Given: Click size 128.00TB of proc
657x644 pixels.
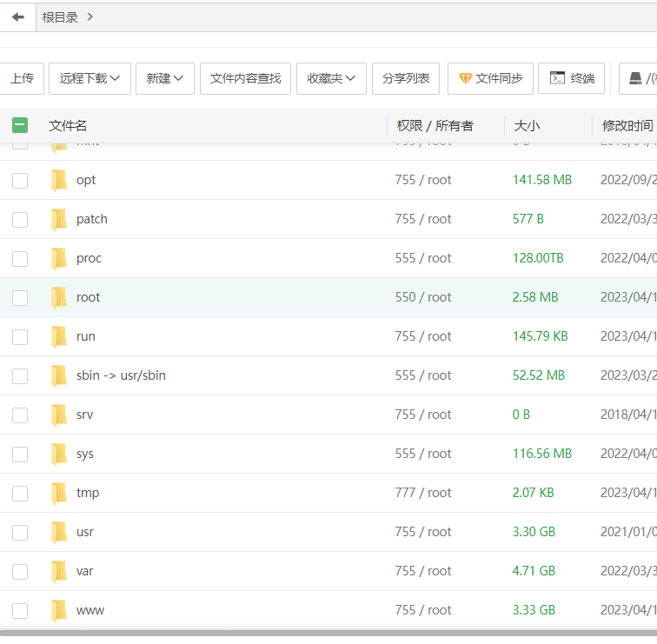Looking at the screenshot, I should [538, 258].
